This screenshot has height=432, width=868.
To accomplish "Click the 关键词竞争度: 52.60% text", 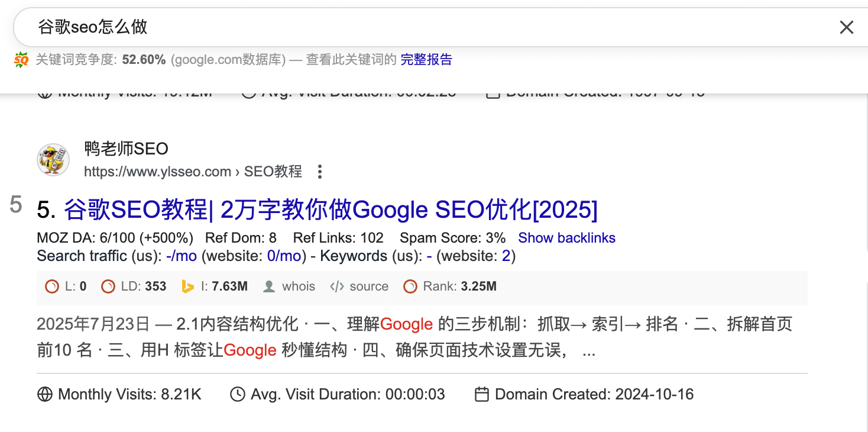I will point(101,59).
